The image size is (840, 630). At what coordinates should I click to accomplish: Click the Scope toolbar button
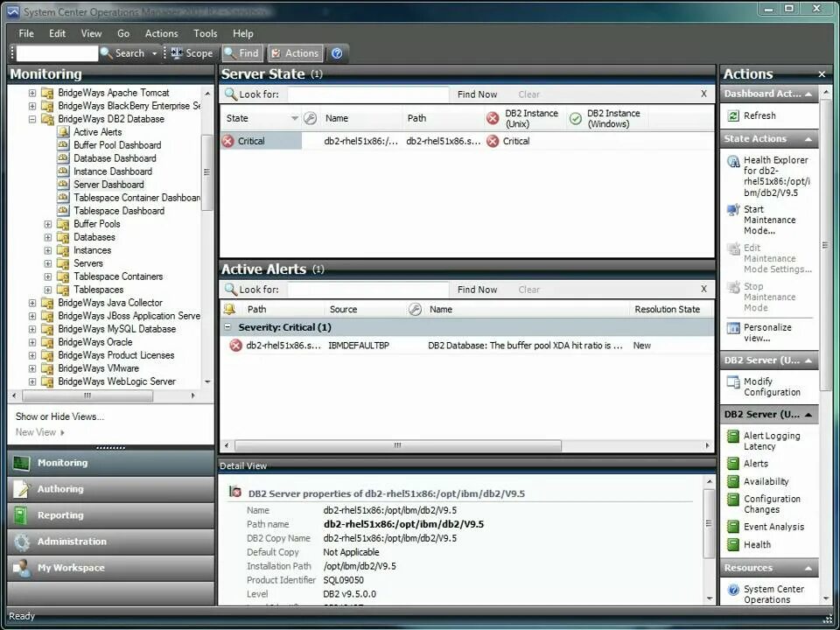192,53
